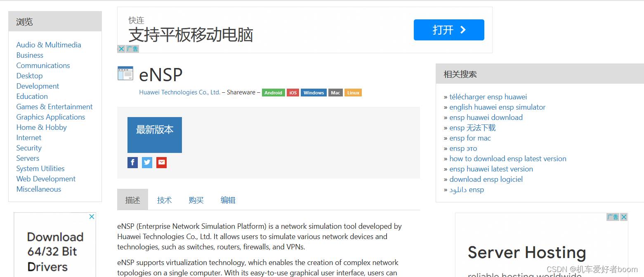Open 'ensp 无法下载' related search
Viewport: 644px width, 277px height.
(472, 128)
